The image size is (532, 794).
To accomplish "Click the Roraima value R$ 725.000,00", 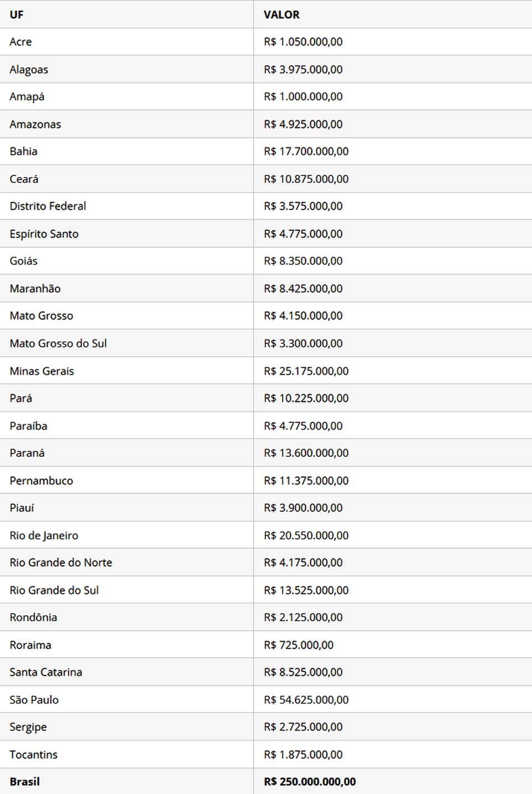I will click(x=299, y=645).
